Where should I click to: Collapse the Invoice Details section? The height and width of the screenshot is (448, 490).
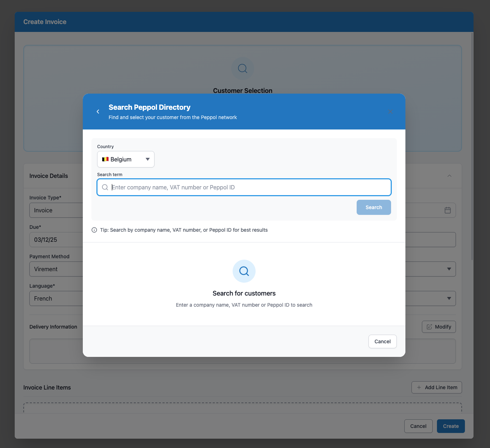[x=449, y=176]
